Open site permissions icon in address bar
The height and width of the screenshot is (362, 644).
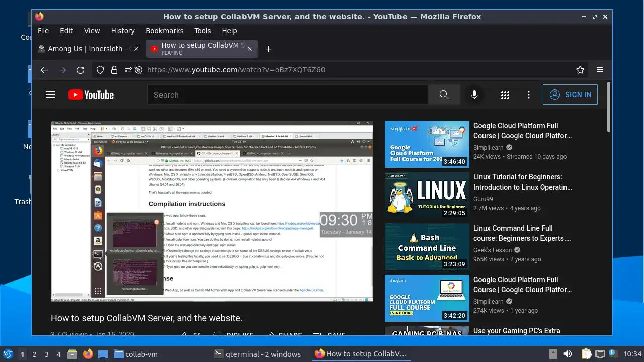pos(128,70)
